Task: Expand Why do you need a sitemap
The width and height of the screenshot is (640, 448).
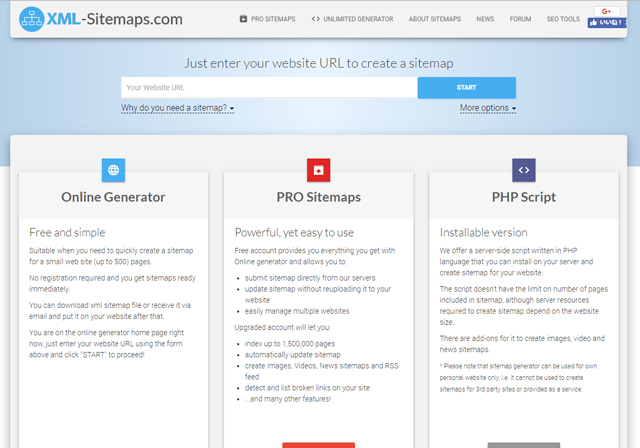Action: coord(177,108)
